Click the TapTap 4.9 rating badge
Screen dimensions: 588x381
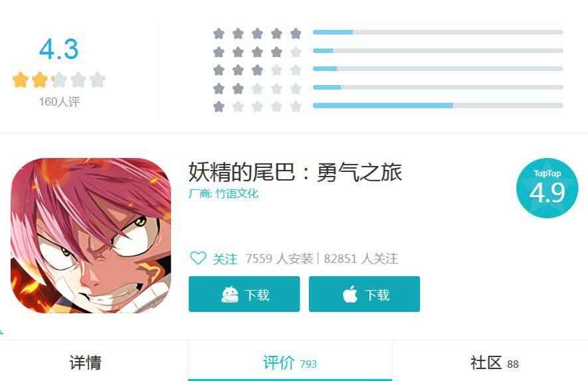(x=547, y=188)
